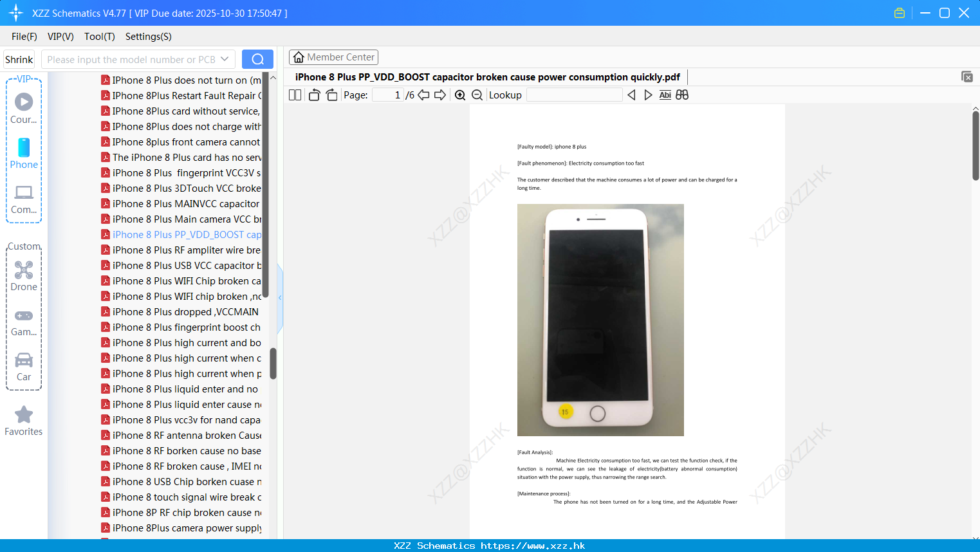980x552 pixels.
Task: Close the open PDF tab icon
Action: (x=967, y=77)
